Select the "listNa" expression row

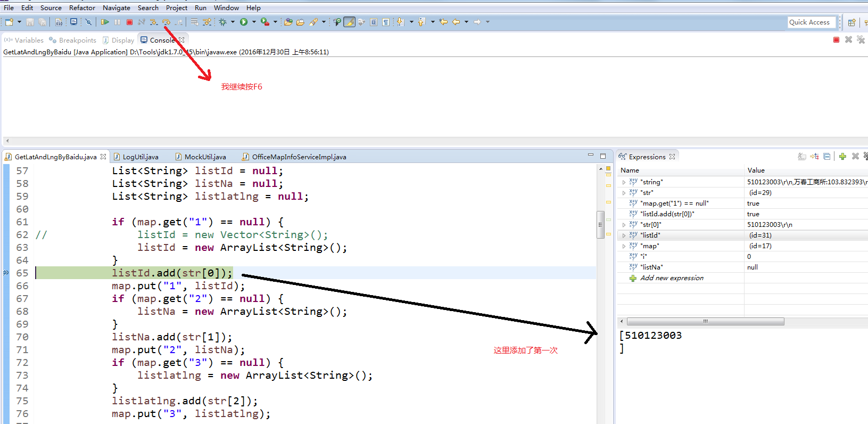tap(742, 267)
